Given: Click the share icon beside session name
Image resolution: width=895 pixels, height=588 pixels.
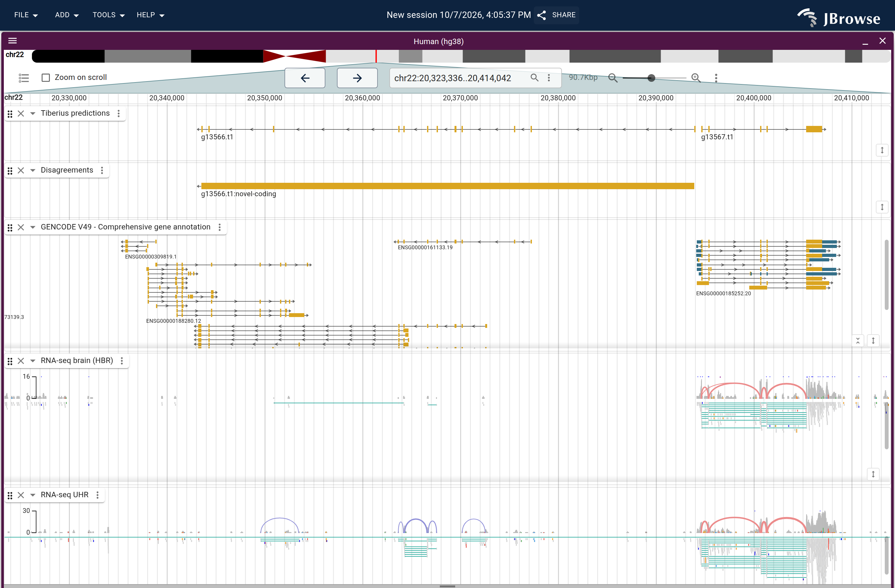Looking at the screenshot, I should 541,15.
